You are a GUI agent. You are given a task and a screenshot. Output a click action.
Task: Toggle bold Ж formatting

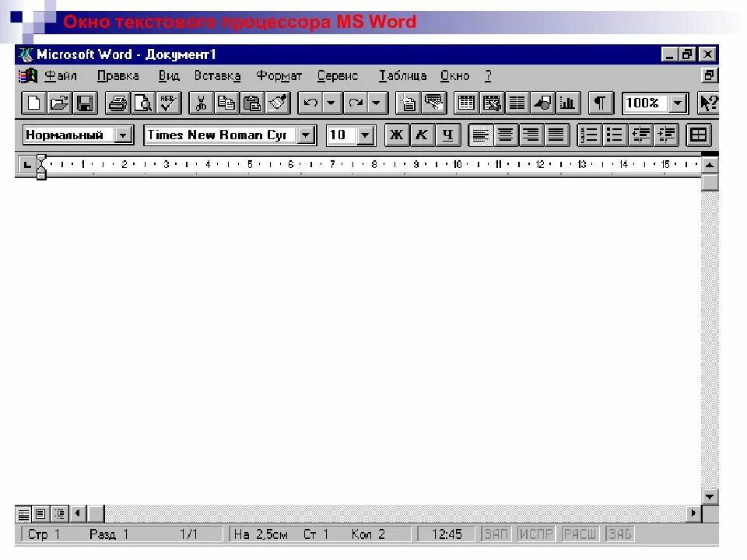(x=396, y=135)
